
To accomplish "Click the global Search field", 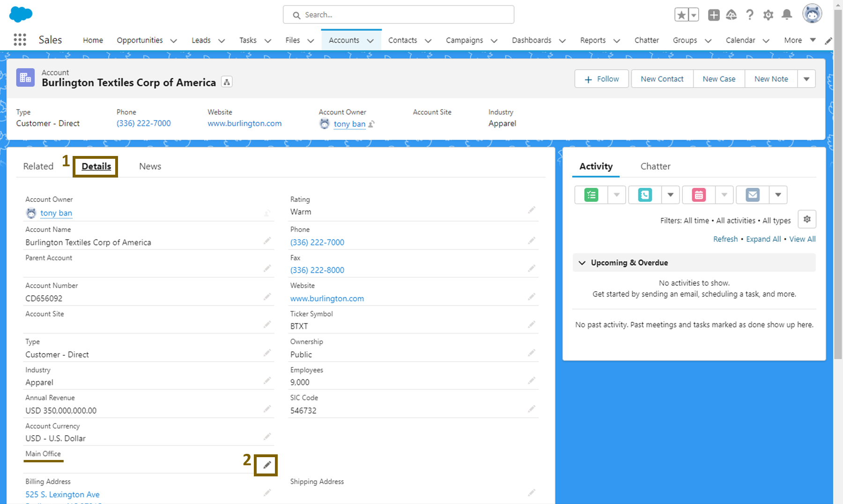I will coord(399,15).
